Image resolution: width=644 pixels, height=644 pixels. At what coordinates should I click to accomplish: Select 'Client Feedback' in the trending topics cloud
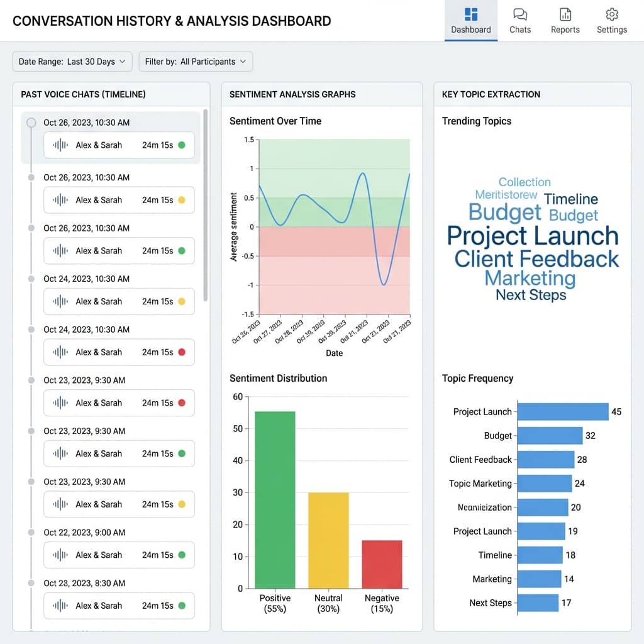coord(536,258)
